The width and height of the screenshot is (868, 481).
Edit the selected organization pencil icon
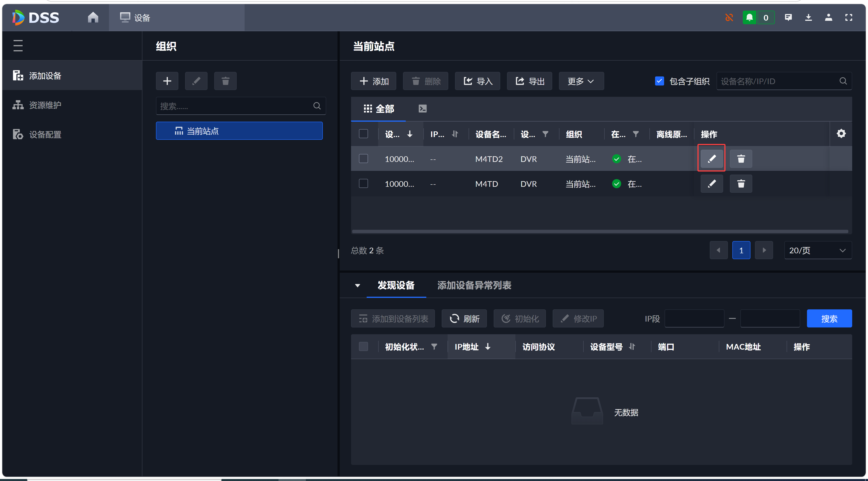pos(196,81)
